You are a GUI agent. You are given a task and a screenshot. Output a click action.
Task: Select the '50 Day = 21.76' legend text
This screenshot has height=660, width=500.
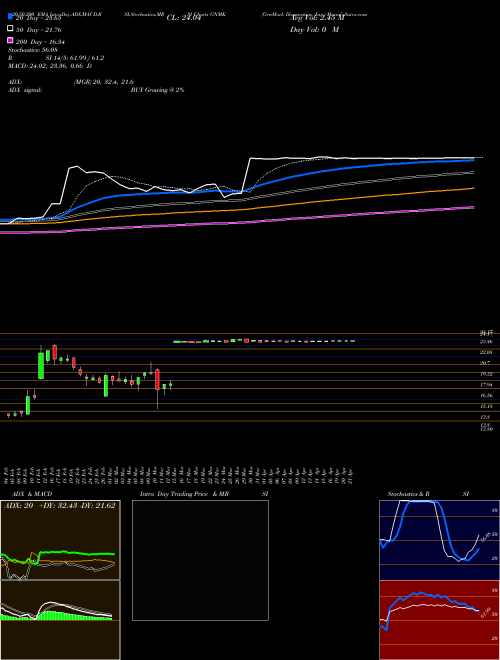click(x=39, y=30)
